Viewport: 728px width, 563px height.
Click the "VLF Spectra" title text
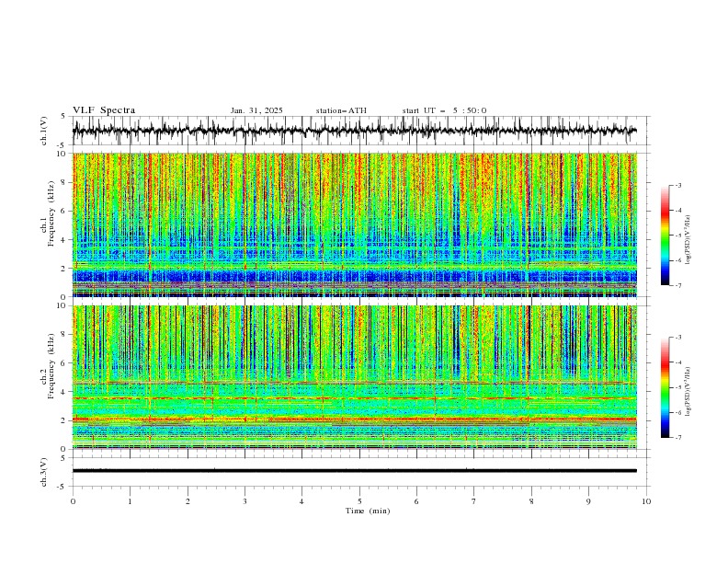click(x=104, y=110)
